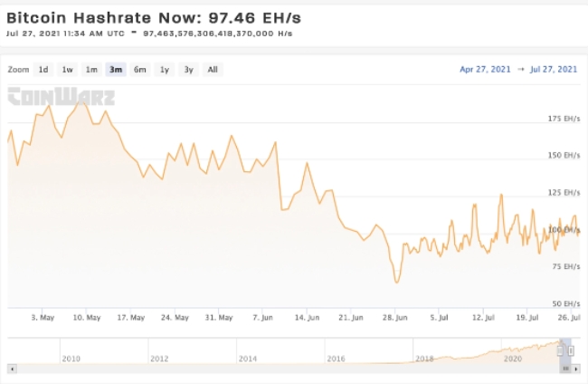Click the 21. Jun axis label

(x=351, y=318)
